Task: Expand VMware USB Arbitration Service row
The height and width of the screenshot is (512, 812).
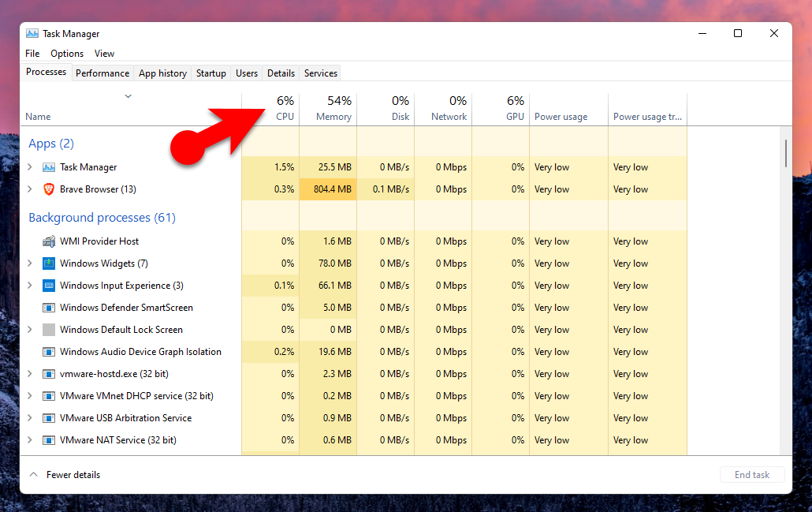Action: point(30,418)
